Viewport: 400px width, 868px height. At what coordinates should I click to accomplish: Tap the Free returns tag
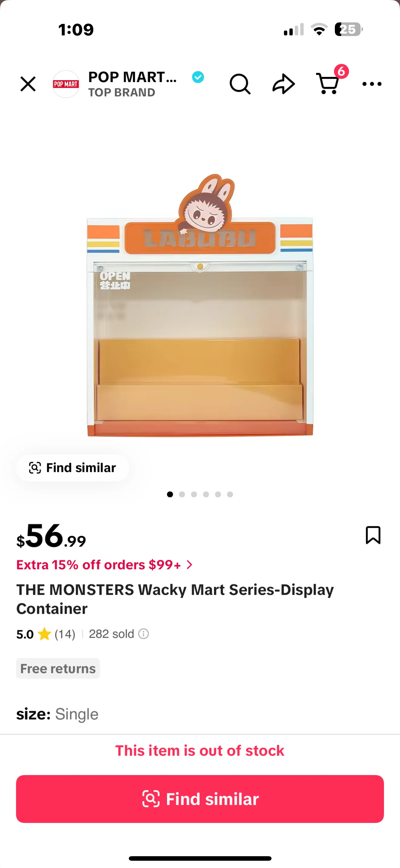point(58,669)
